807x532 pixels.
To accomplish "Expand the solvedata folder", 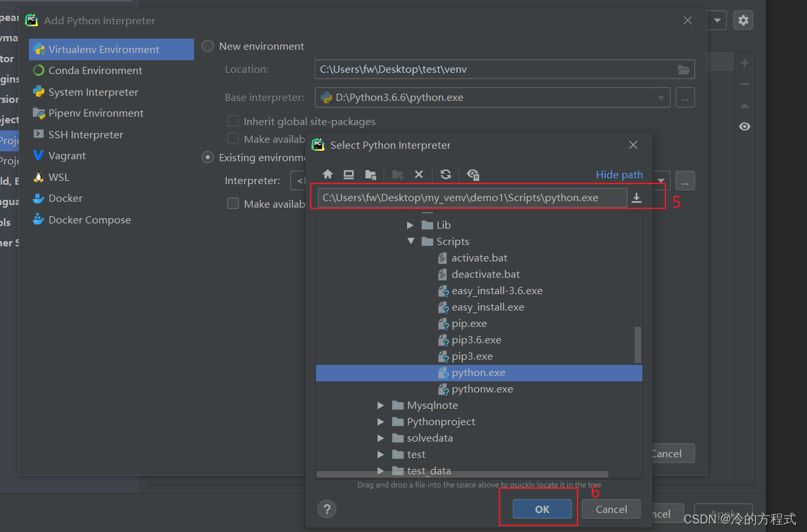I will click(x=381, y=438).
